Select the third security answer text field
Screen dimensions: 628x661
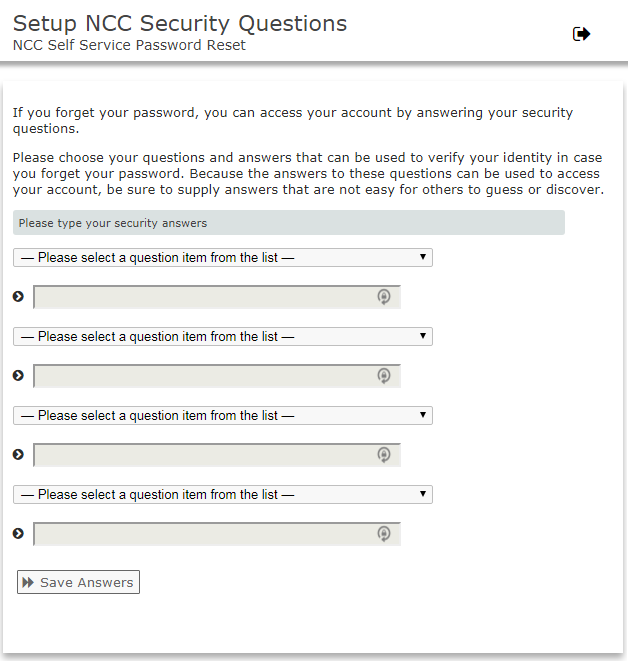[x=200, y=455]
